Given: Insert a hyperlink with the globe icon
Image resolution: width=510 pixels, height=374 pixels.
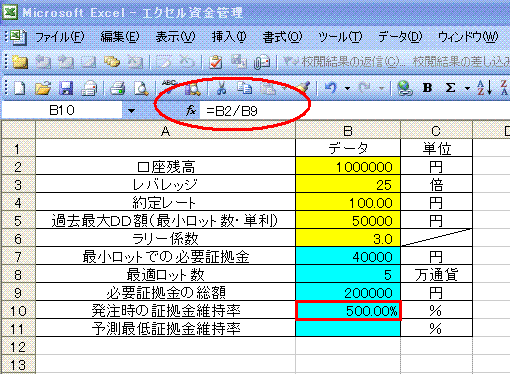Looking at the screenshot, I should tap(405, 88).
